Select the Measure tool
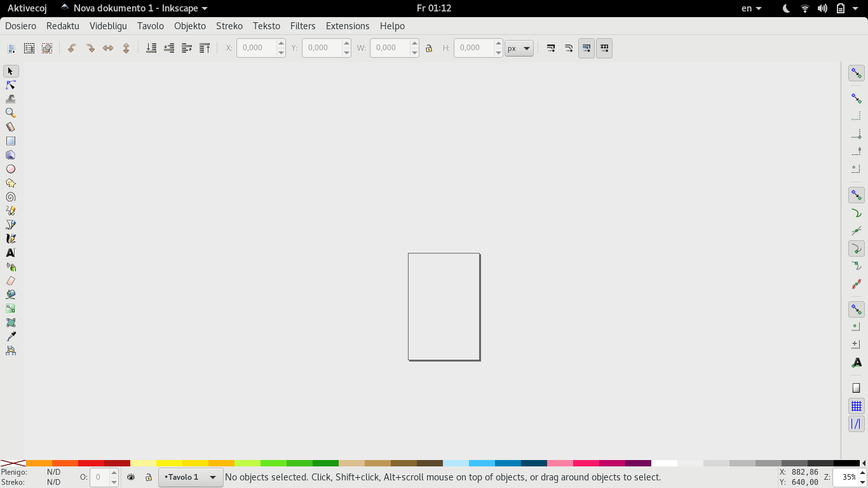868x488 pixels. 11,127
